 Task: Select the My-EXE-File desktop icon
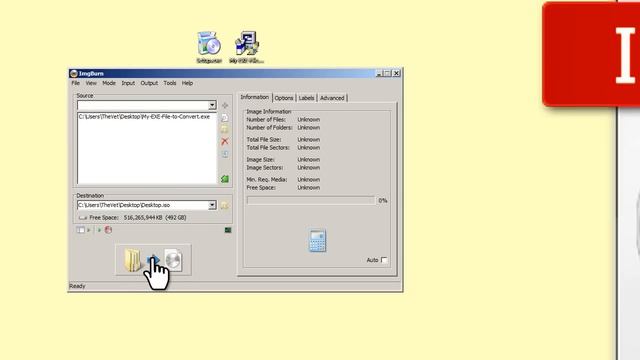pyautogui.click(x=247, y=47)
